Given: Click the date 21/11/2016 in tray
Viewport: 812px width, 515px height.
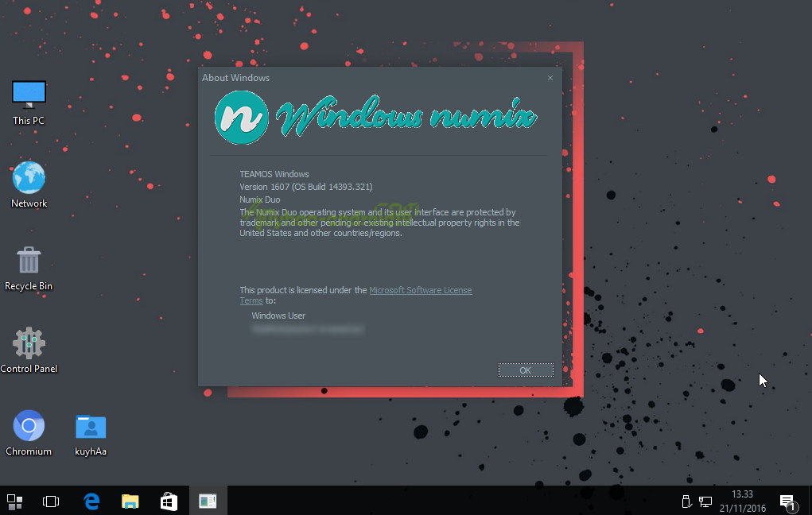Looking at the screenshot, I should (742, 509).
